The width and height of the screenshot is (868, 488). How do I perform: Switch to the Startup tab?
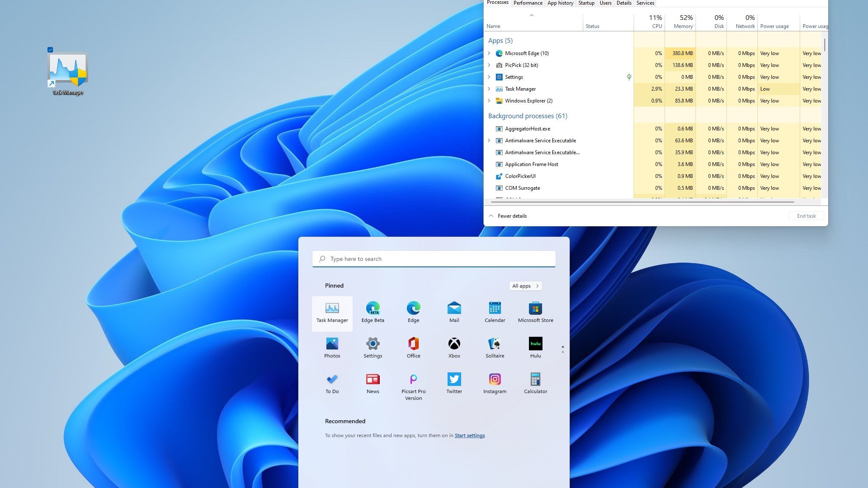(x=586, y=3)
